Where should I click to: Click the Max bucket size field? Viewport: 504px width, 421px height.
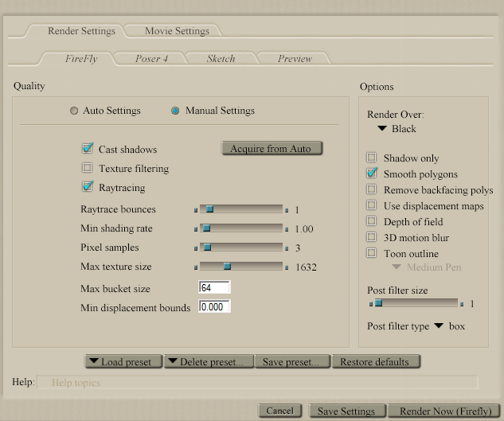214,287
